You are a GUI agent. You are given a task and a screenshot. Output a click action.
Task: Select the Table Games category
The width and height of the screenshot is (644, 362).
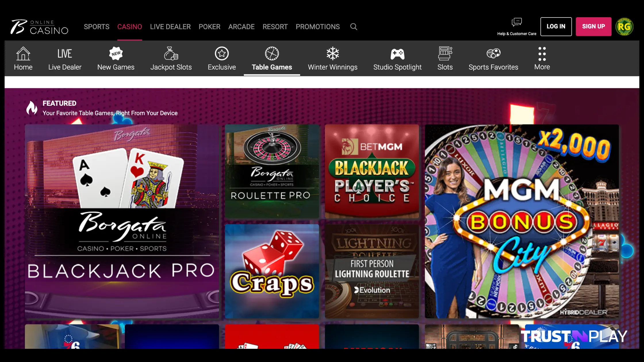coord(272,59)
